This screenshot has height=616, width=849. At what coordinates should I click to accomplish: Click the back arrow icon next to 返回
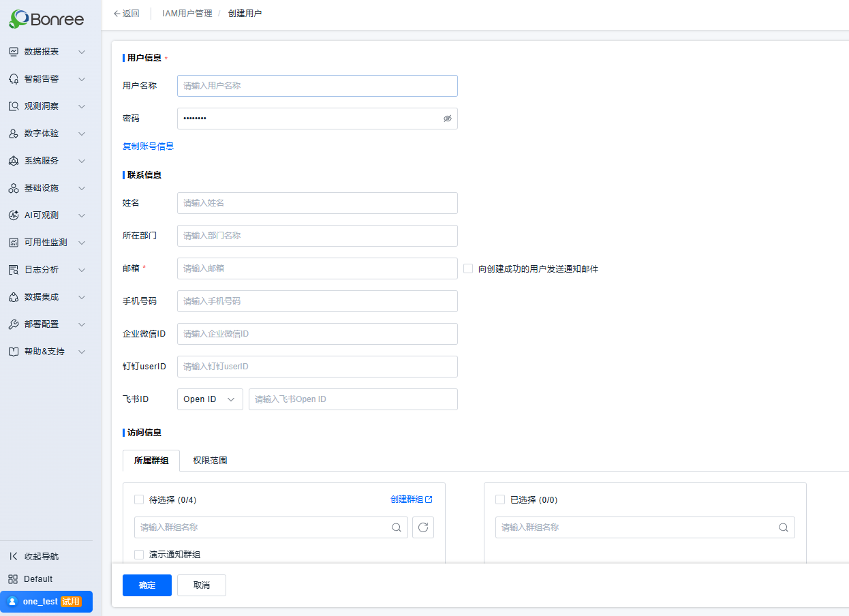click(x=117, y=14)
